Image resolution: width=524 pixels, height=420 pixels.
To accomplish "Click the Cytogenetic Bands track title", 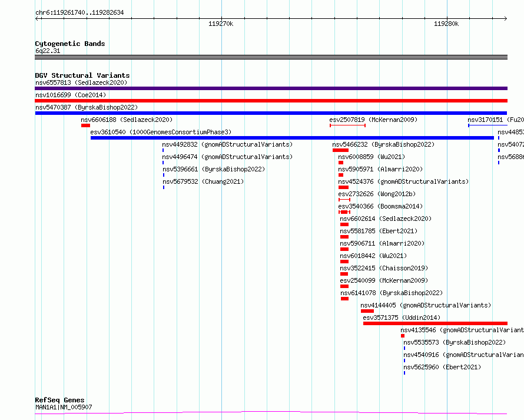I will pyautogui.click(x=70, y=44).
